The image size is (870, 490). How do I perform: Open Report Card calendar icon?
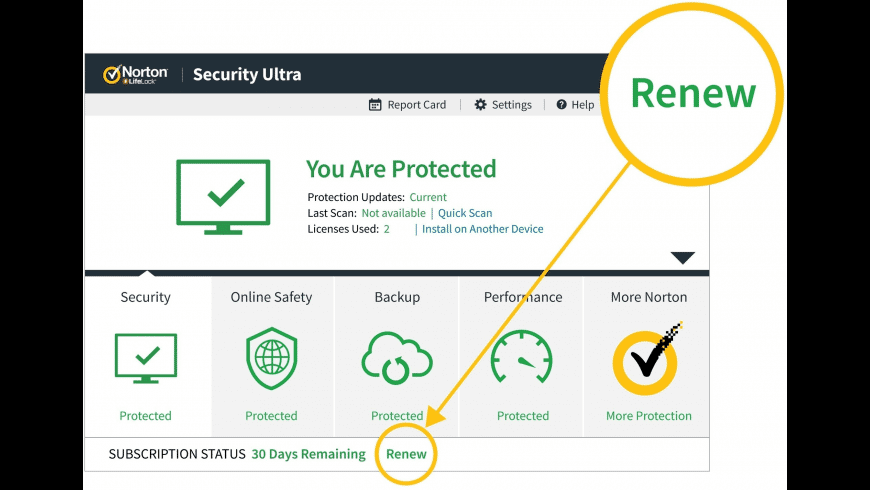[375, 105]
